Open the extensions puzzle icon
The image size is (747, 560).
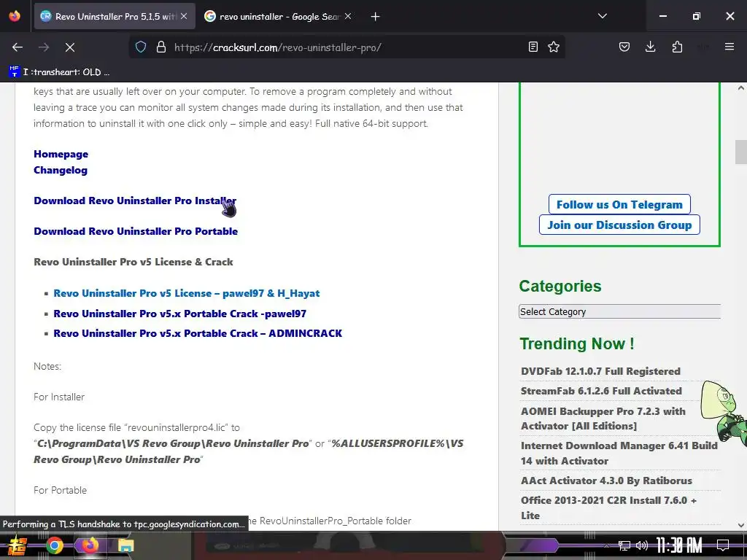677,47
